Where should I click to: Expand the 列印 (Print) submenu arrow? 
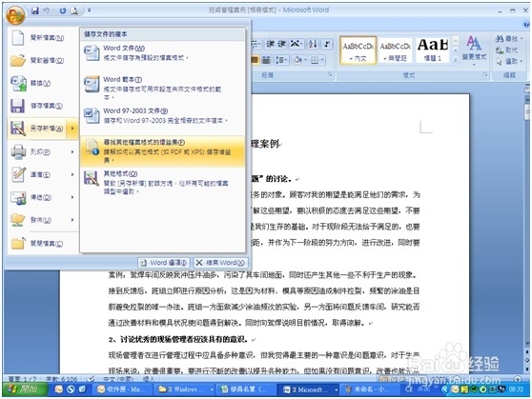point(72,151)
